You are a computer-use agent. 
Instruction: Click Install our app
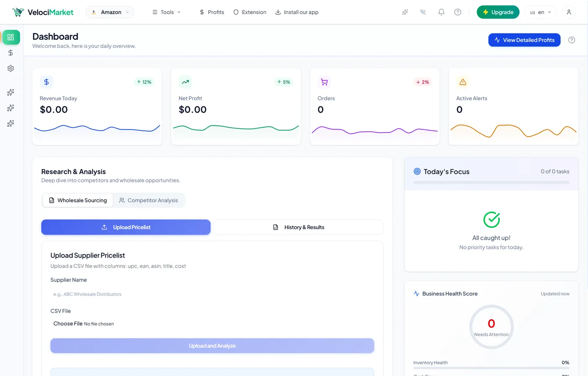(x=297, y=12)
